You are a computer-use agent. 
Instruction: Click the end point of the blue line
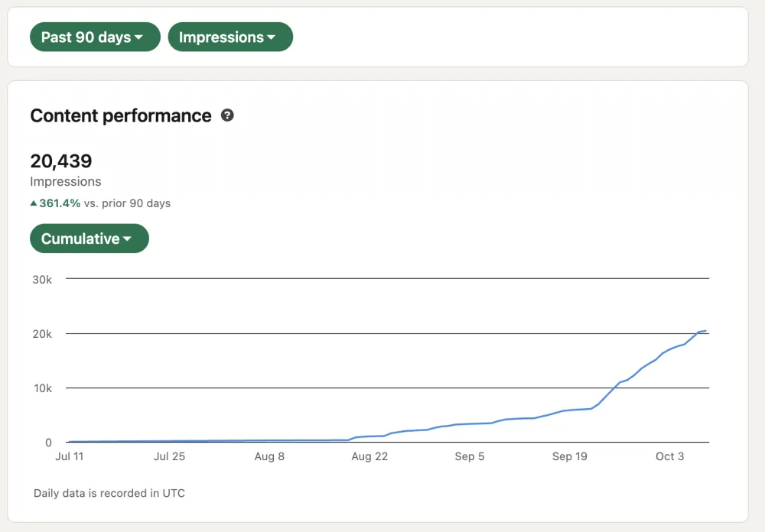pyautogui.click(x=705, y=330)
